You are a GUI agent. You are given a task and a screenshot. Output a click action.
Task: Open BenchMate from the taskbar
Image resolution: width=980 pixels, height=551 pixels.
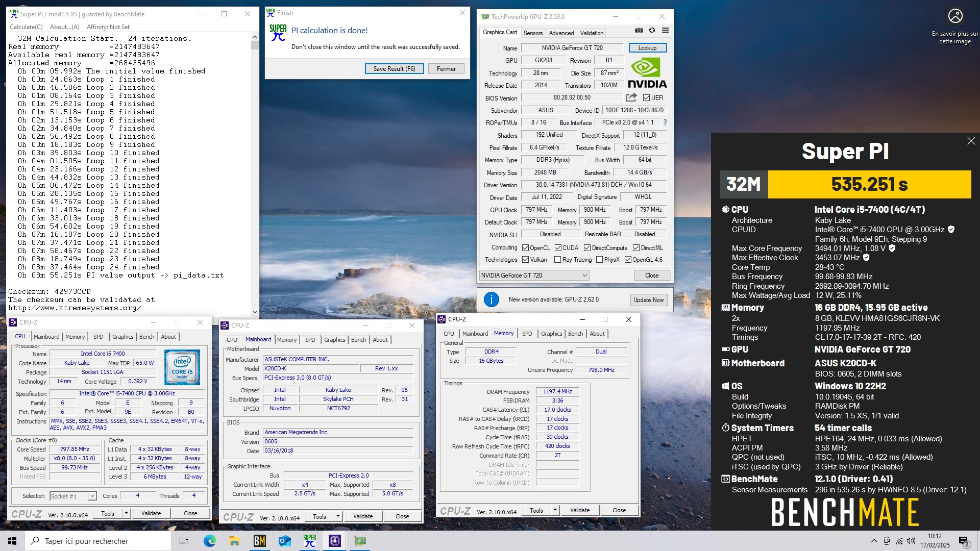click(259, 541)
